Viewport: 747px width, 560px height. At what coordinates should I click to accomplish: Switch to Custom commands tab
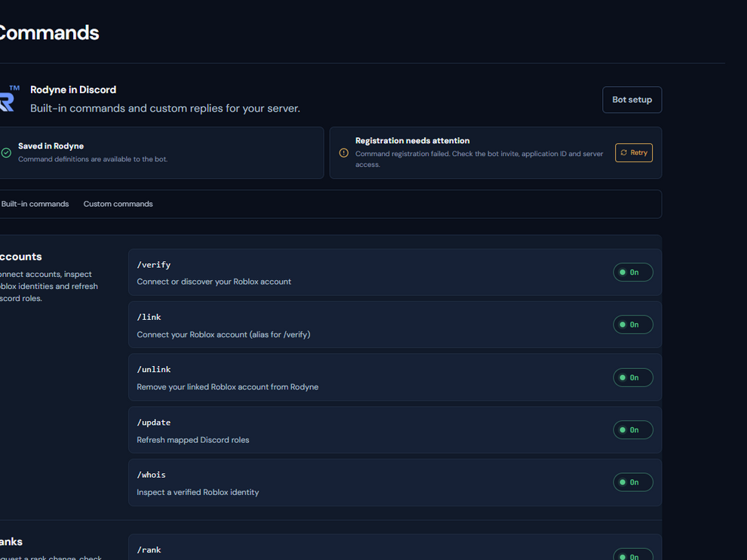point(118,204)
